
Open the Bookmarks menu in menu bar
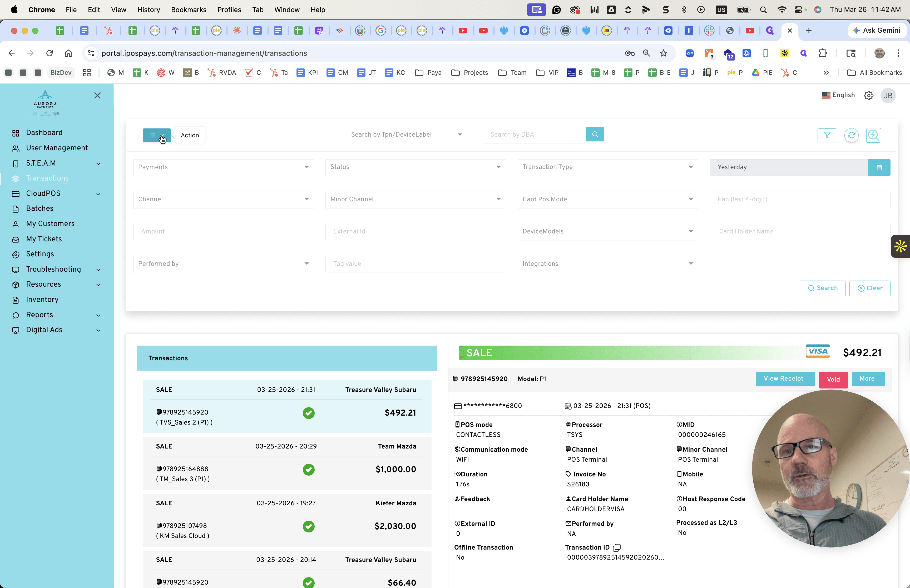pos(189,9)
